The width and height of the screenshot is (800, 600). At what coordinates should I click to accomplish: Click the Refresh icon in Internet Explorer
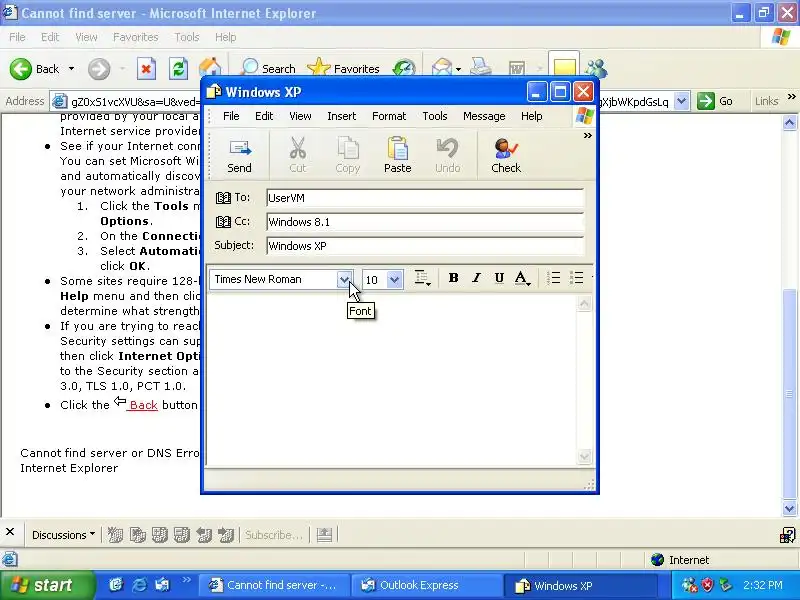178,69
